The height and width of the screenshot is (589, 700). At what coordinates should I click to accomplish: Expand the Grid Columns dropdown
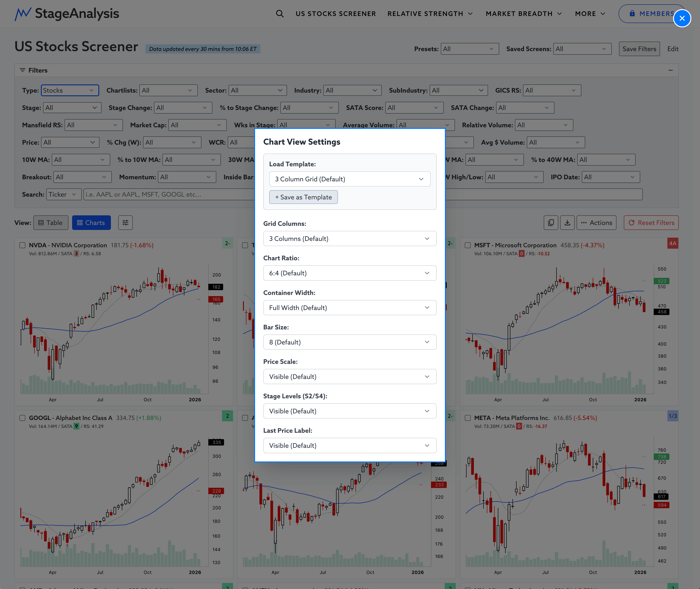(349, 238)
